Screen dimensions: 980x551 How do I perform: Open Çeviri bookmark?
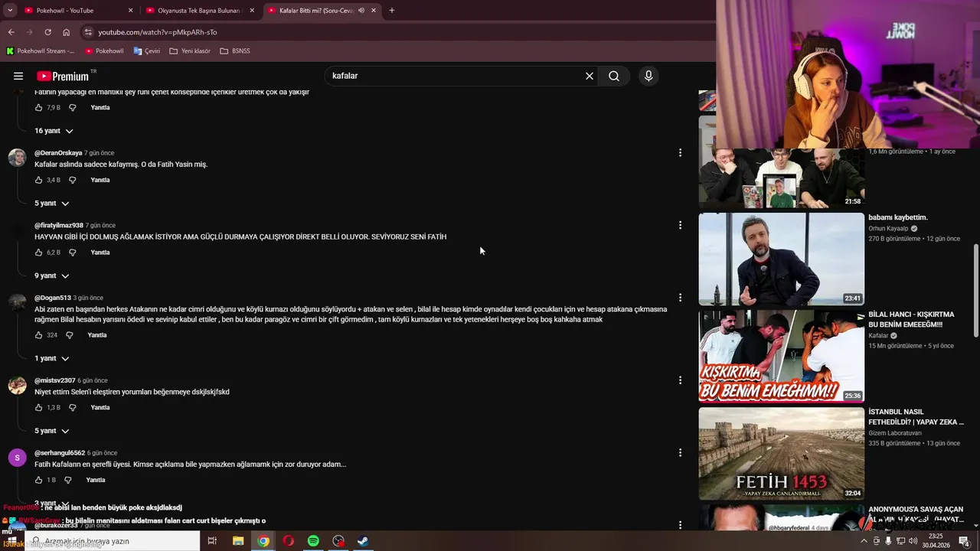(146, 51)
